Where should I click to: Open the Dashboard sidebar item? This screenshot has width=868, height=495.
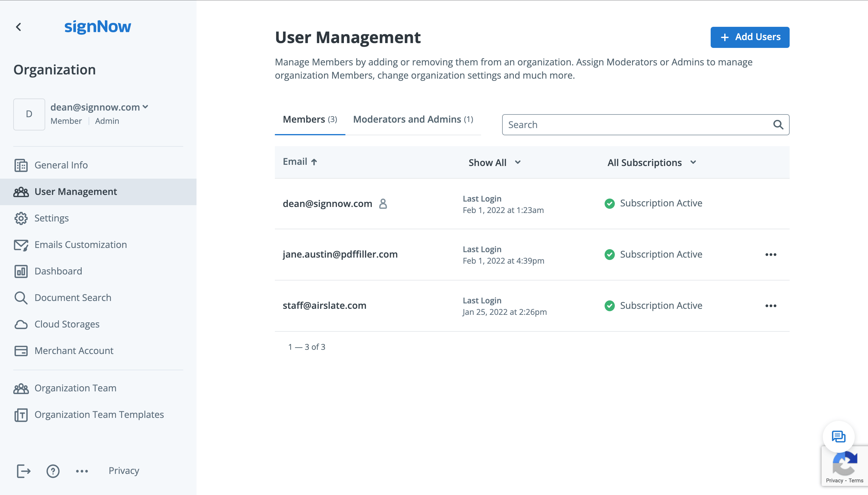pyautogui.click(x=58, y=271)
